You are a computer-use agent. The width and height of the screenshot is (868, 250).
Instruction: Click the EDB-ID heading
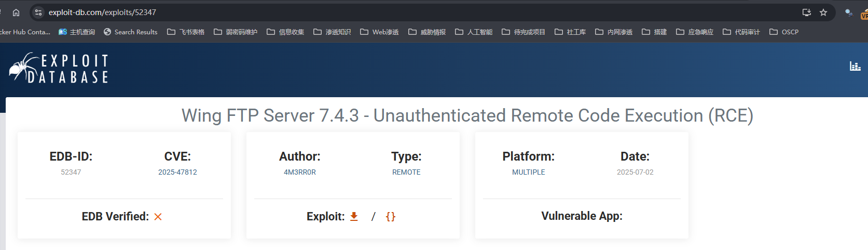click(71, 156)
